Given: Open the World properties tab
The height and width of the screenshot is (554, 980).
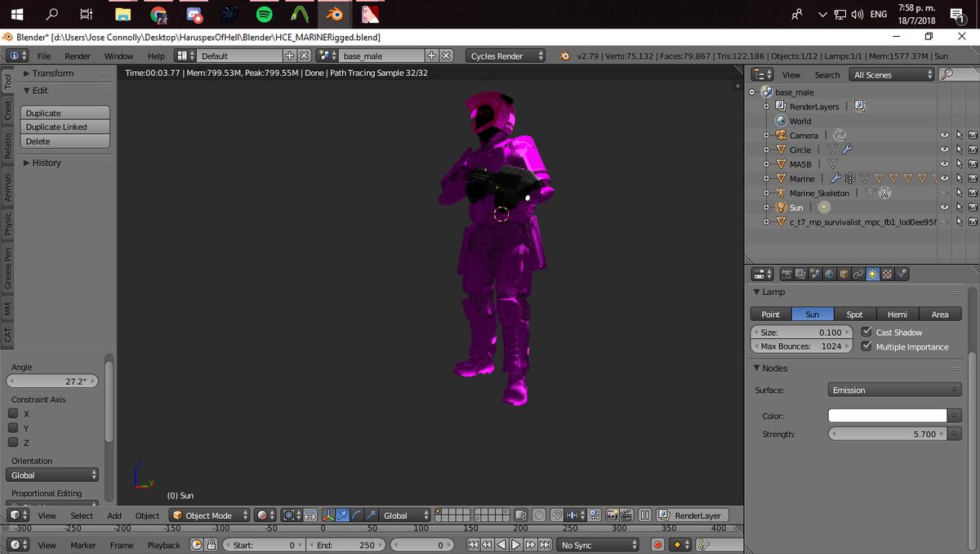Looking at the screenshot, I should click(x=829, y=275).
